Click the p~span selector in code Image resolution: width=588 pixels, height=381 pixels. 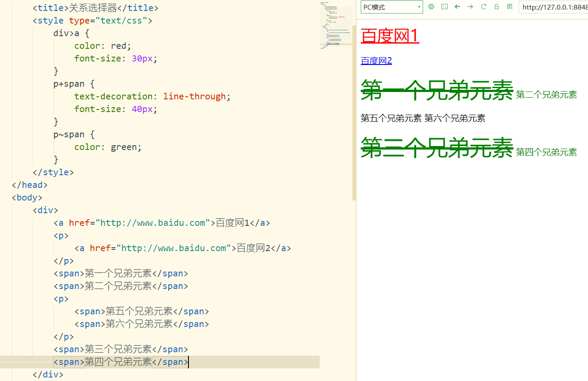pyautogui.click(x=74, y=134)
